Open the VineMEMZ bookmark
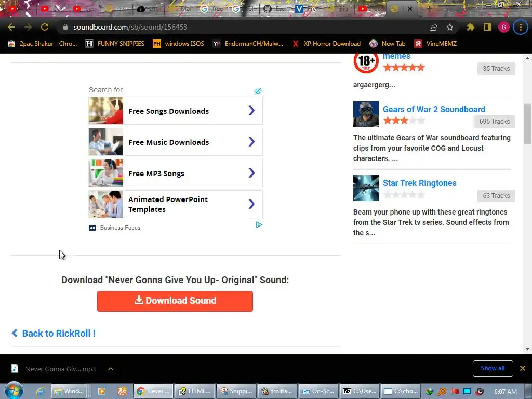The height and width of the screenshot is (399, 532). click(x=436, y=44)
